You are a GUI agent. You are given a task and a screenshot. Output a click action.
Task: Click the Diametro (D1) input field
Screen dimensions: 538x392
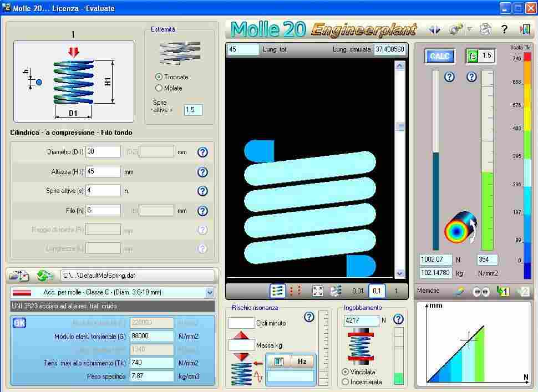103,151
